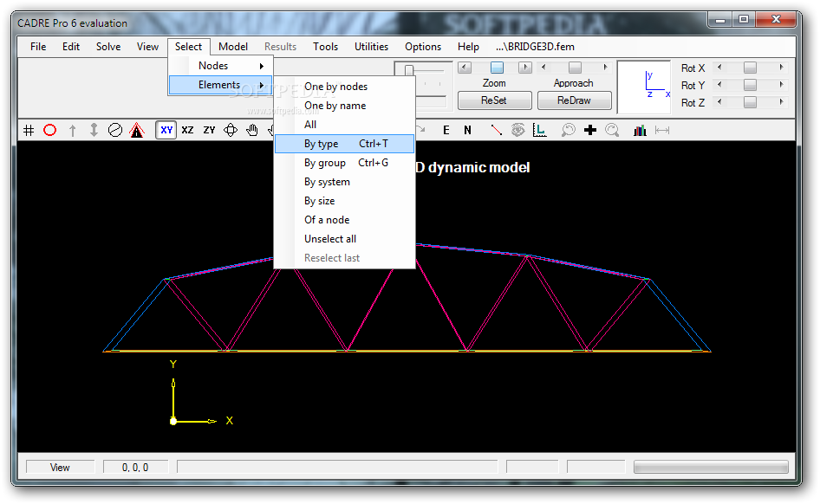Screen dimensions: 820x504
Task: Expand the Nodes submenu
Action: [x=220, y=66]
